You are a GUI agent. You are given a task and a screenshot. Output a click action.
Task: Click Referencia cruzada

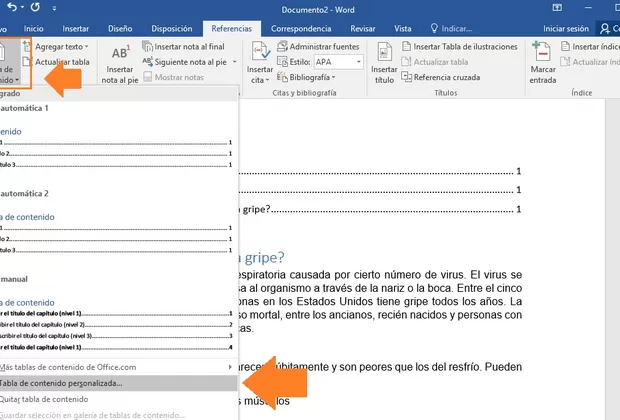[440, 77]
